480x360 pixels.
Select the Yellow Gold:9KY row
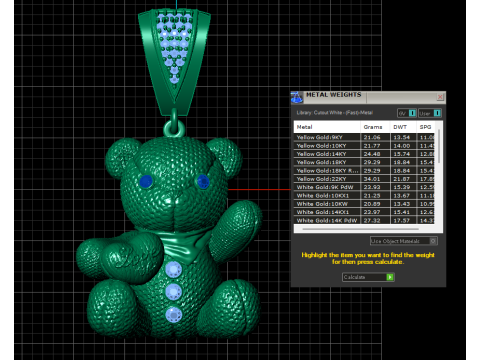364,137
